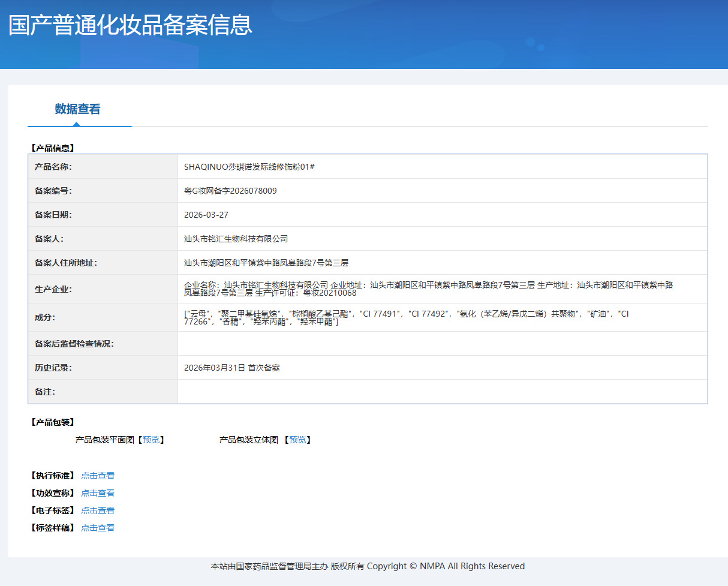Preview the 产品包装立体图 image
This screenshot has width=728, height=586.
297,440
